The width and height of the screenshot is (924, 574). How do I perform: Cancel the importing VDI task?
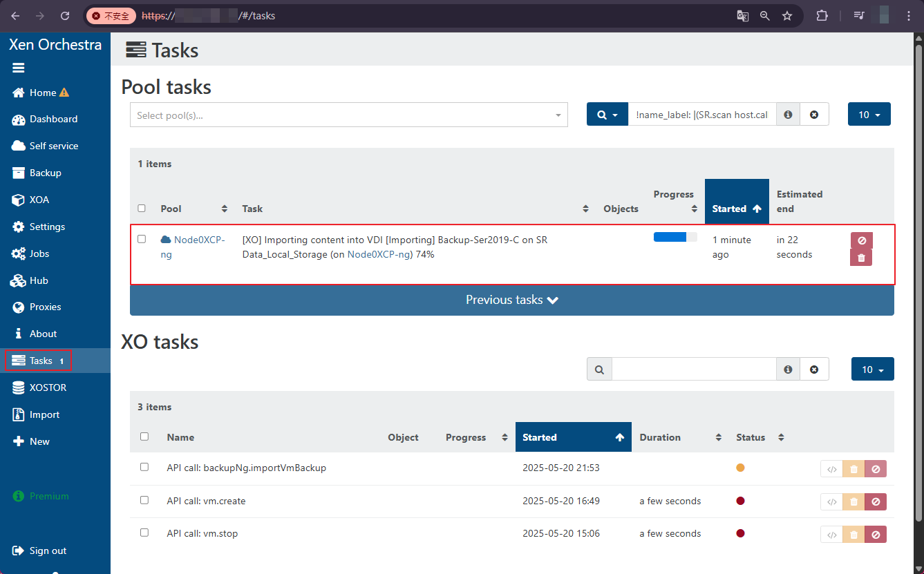pyautogui.click(x=862, y=240)
